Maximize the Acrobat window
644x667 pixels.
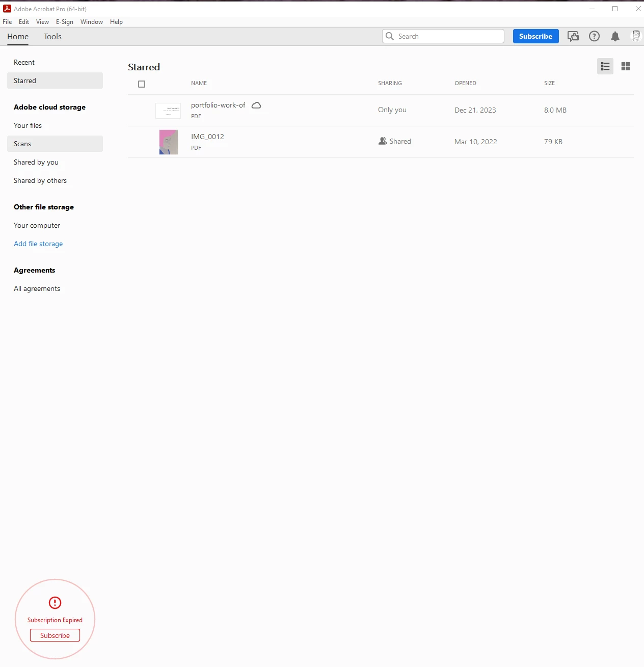tap(615, 9)
